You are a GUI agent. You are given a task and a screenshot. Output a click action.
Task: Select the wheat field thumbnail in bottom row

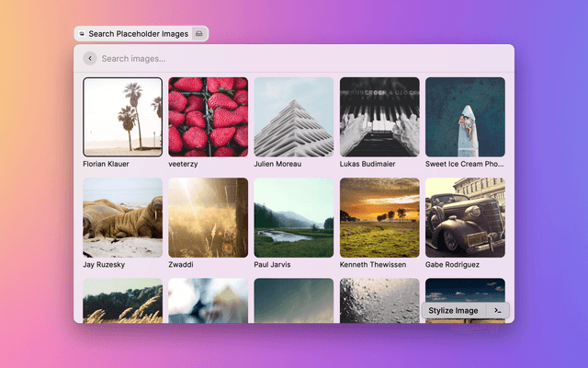(122, 301)
